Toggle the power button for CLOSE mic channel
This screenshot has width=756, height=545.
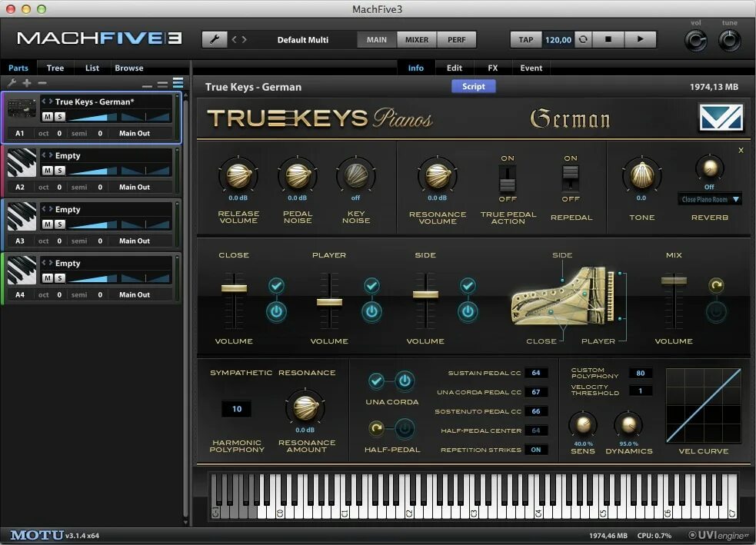[x=277, y=312]
